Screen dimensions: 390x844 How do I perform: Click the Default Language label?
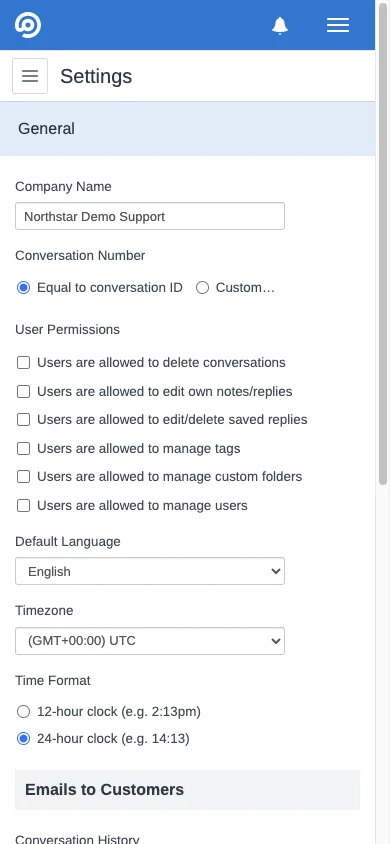point(68,541)
